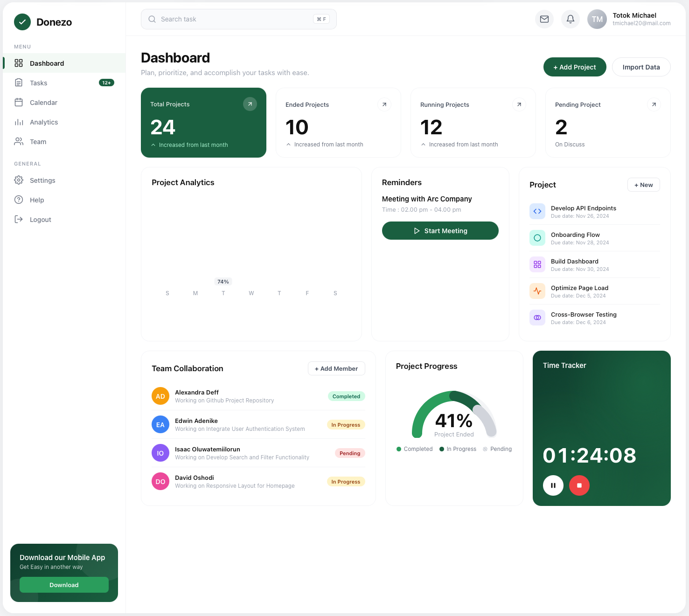689x616 pixels.
Task: Focus the Search task field
Action: [x=238, y=19]
